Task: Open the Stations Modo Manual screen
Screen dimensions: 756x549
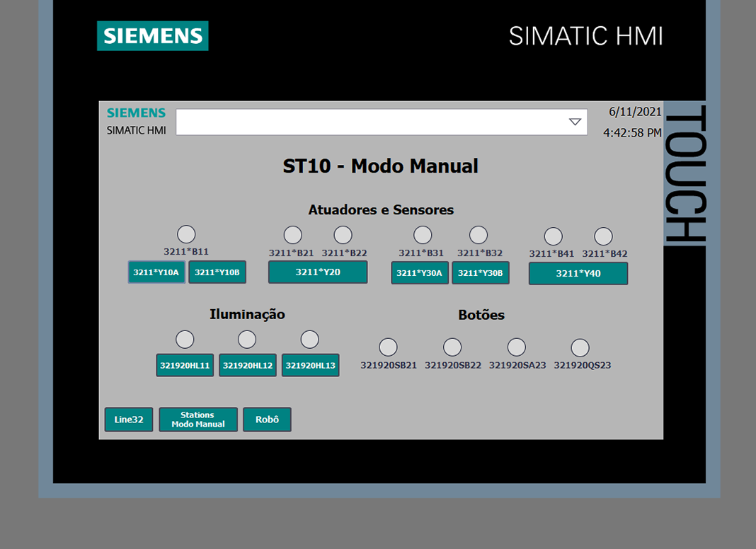Action: pyautogui.click(x=198, y=420)
